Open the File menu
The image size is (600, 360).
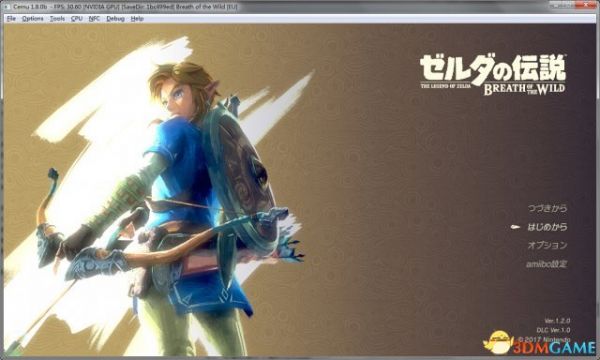pyautogui.click(x=11, y=18)
